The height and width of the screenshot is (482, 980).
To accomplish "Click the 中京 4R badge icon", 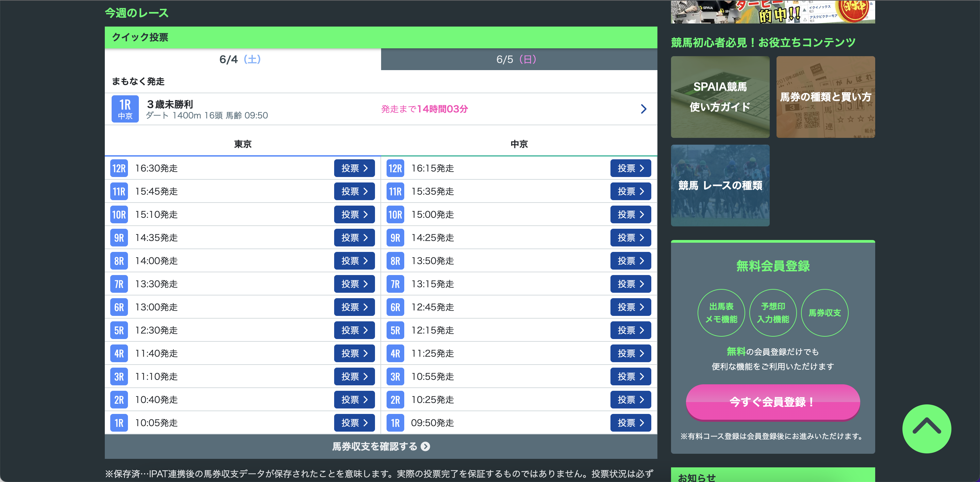I will coord(395,353).
